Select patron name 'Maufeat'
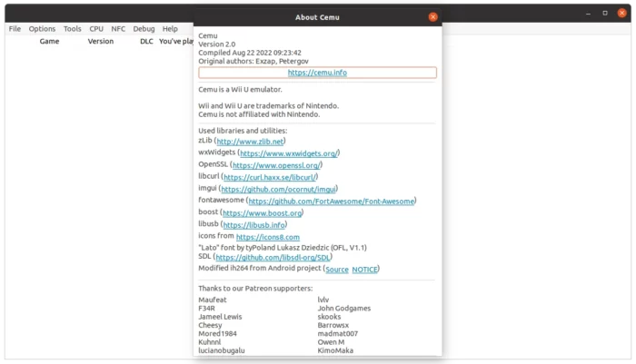 (x=212, y=300)
